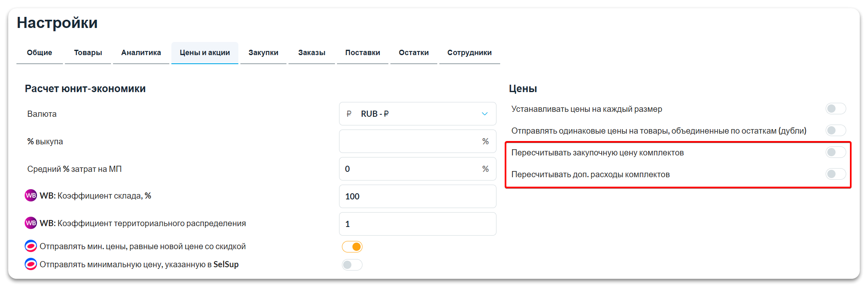Enable Отправлять минимальную цену SelSup toggle
This screenshot has width=868, height=287.
point(352,265)
